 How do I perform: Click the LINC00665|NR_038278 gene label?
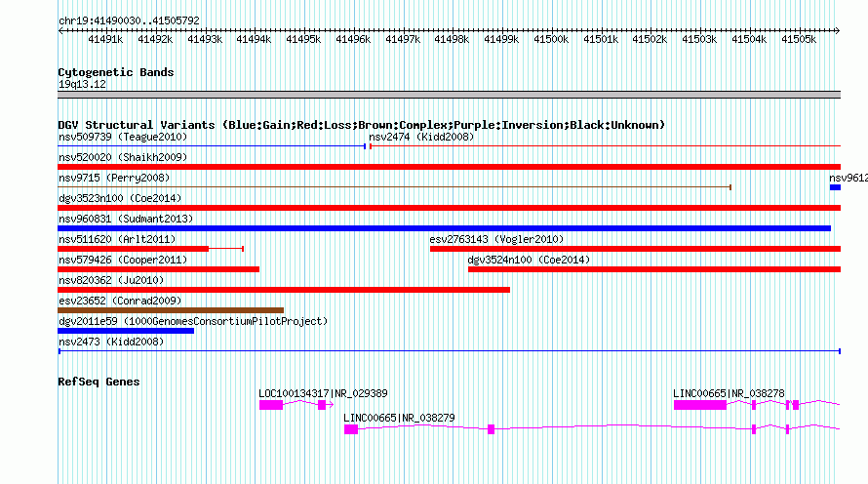pyautogui.click(x=729, y=393)
